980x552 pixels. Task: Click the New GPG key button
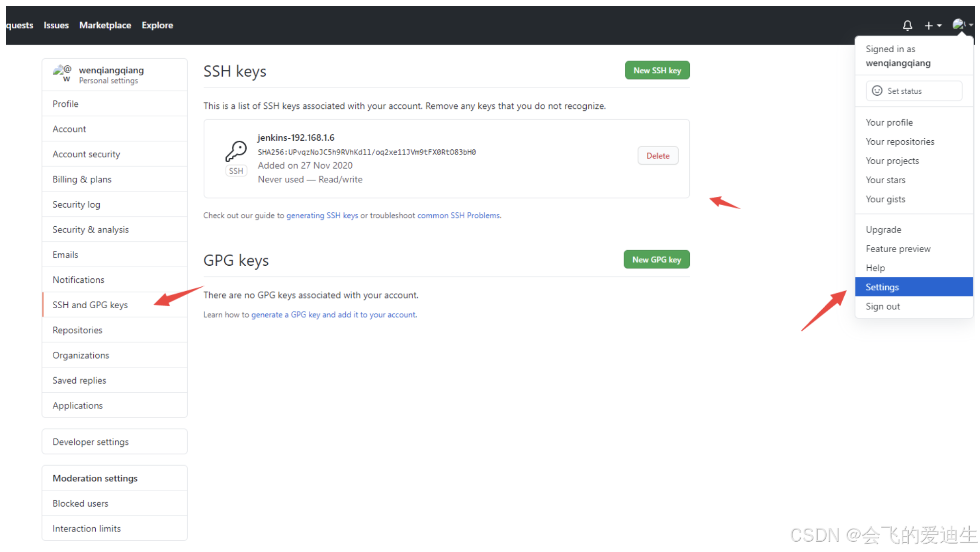coord(657,259)
